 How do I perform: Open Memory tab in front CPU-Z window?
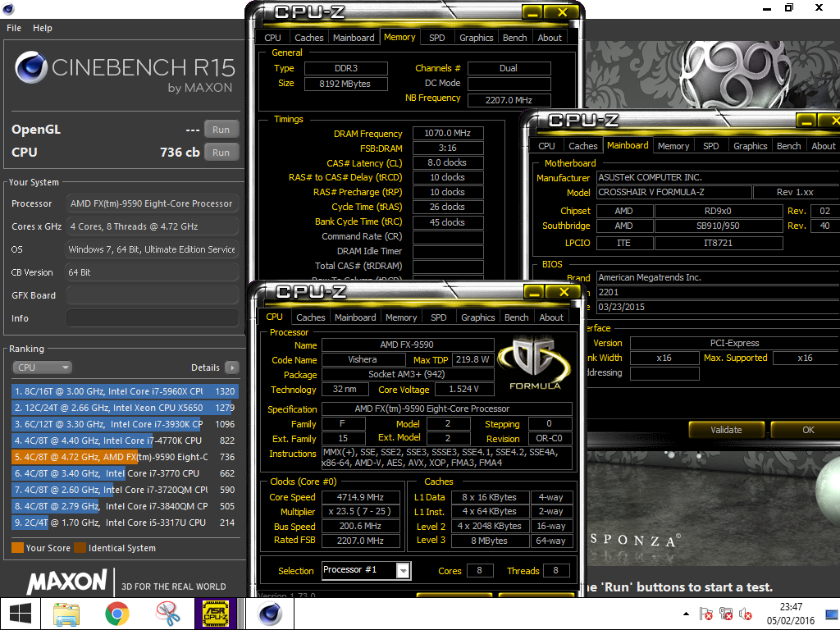(x=401, y=317)
